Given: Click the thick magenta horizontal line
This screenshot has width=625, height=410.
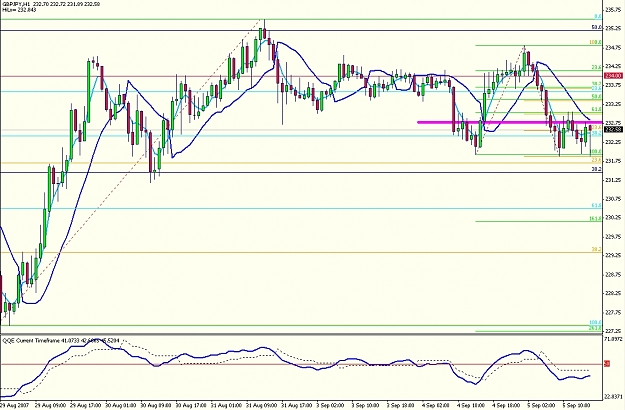Looking at the screenshot, I should point(509,122).
